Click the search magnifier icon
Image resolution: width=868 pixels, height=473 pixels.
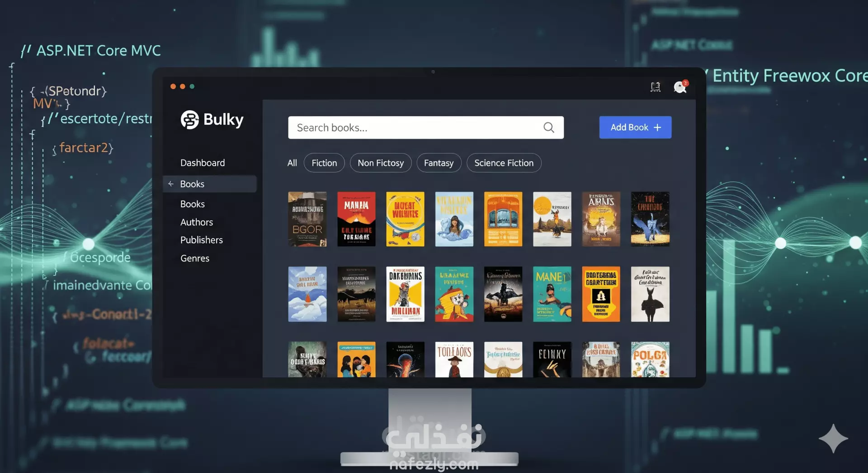point(549,128)
